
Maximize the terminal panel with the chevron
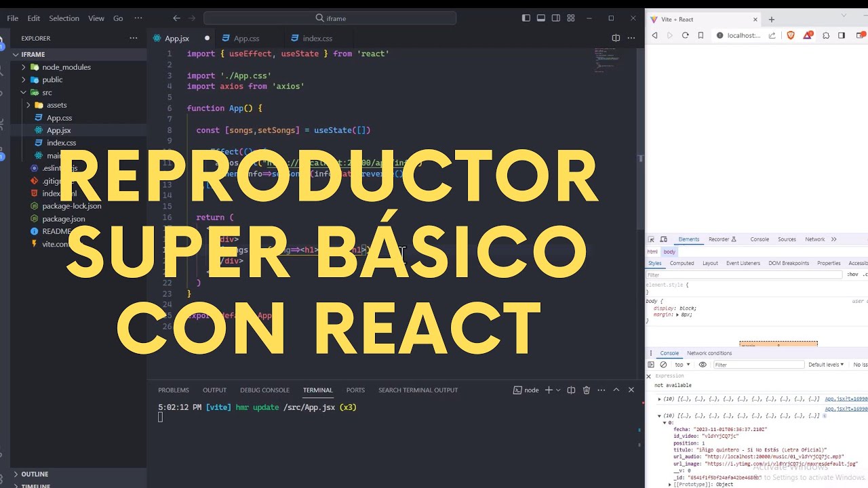pyautogui.click(x=616, y=390)
